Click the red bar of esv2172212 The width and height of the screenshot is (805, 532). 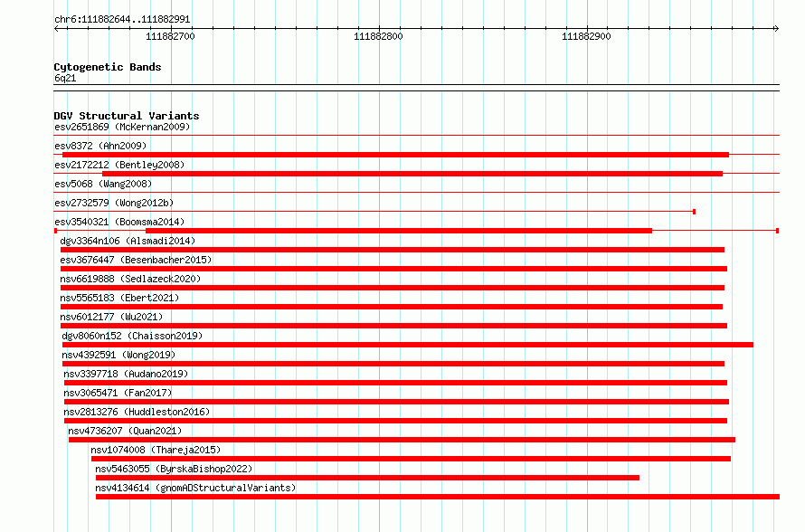412,174
